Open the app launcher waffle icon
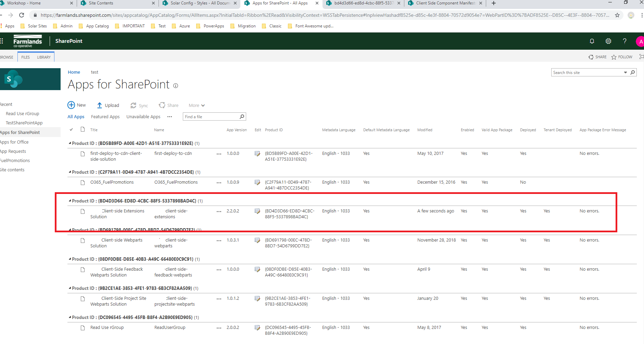This screenshot has height=344, width=644. click(x=2, y=41)
